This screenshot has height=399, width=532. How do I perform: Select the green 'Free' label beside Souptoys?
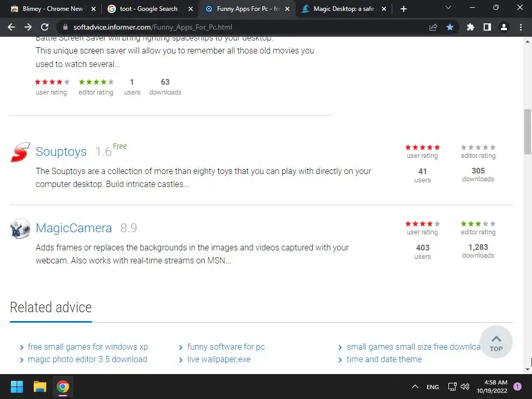(x=120, y=146)
